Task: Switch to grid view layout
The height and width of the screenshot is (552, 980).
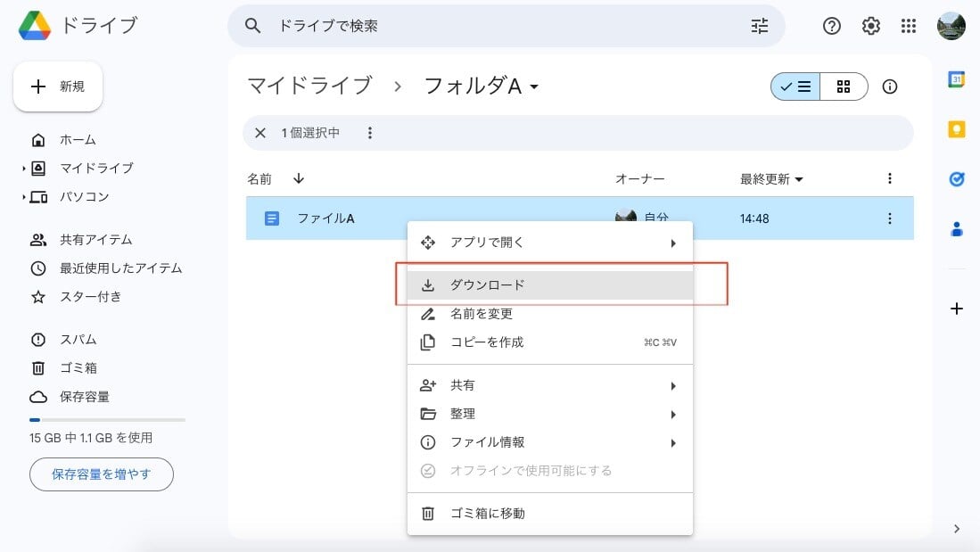Action: 843,87
